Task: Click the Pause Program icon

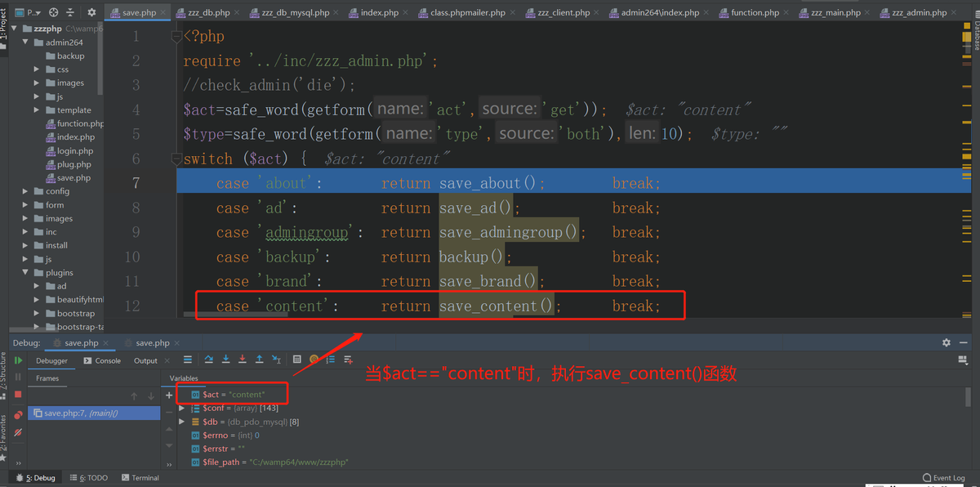Action: pyautogui.click(x=18, y=377)
